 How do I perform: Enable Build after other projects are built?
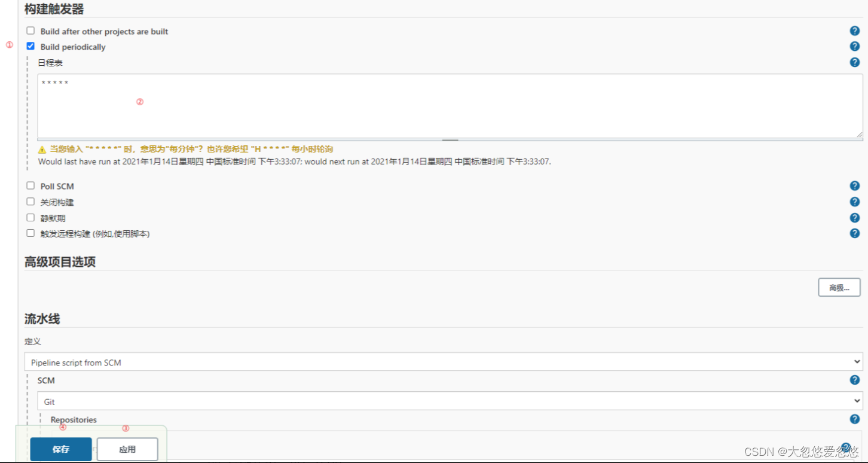point(30,31)
